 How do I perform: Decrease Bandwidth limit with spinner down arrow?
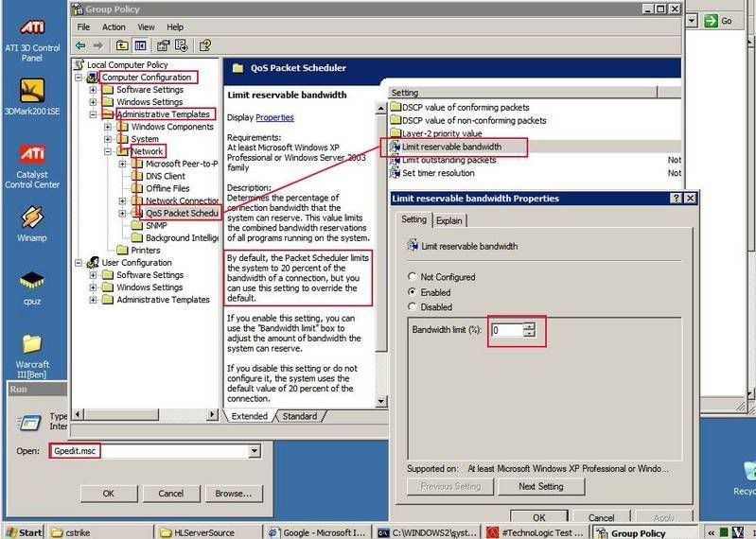click(530, 333)
